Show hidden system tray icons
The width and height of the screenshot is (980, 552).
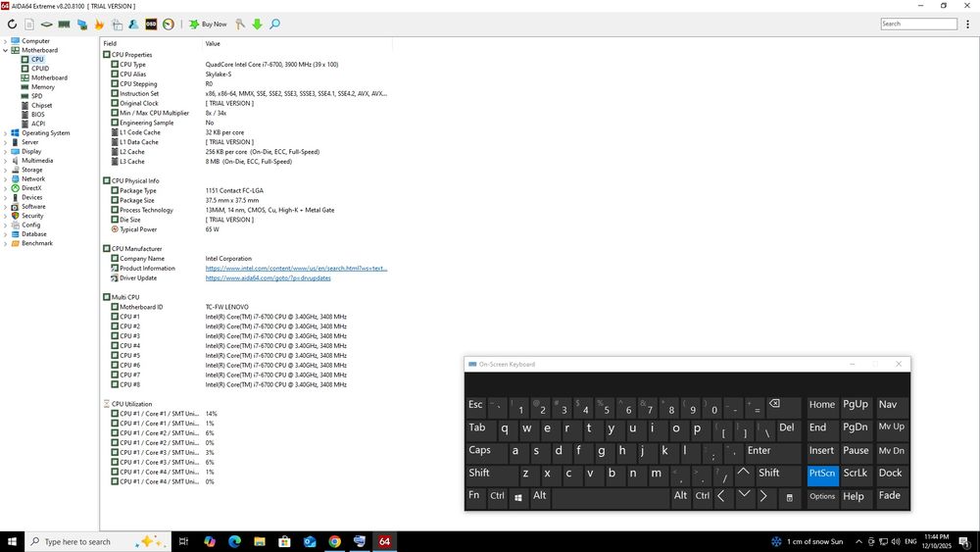tap(858, 541)
